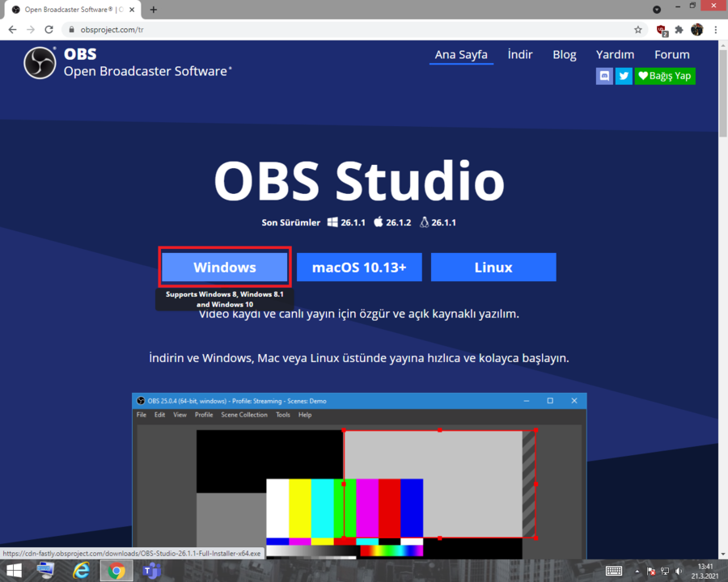728x582 pixels.
Task: Click the OBS Open Broadcaster Software title text
Action: tap(148, 63)
